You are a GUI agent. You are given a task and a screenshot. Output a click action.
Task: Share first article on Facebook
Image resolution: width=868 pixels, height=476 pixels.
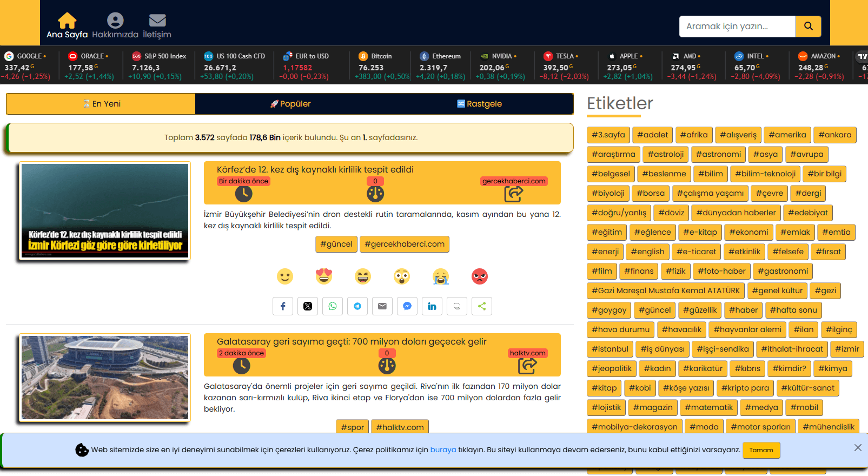(283, 306)
